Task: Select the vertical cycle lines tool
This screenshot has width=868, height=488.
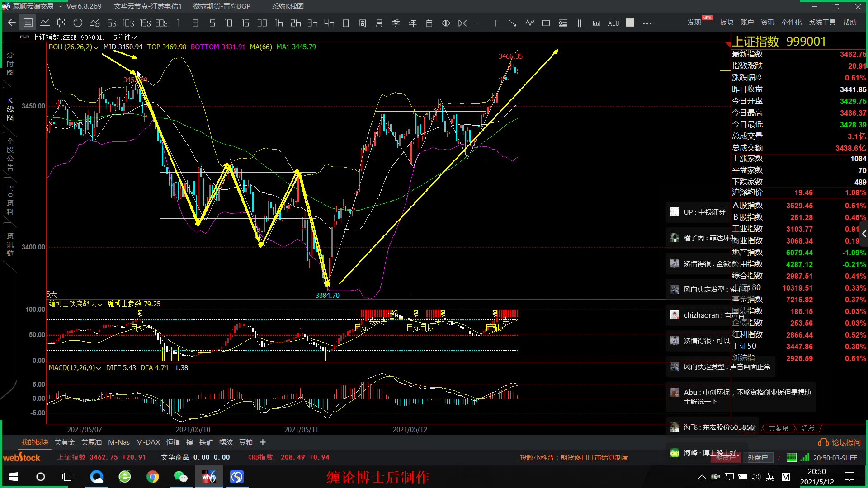Action: click(580, 23)
